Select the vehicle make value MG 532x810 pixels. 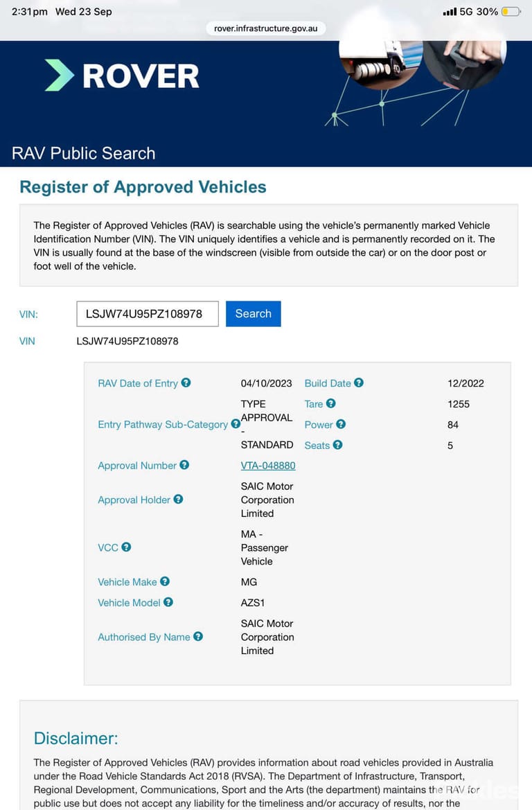click(249, 582)
